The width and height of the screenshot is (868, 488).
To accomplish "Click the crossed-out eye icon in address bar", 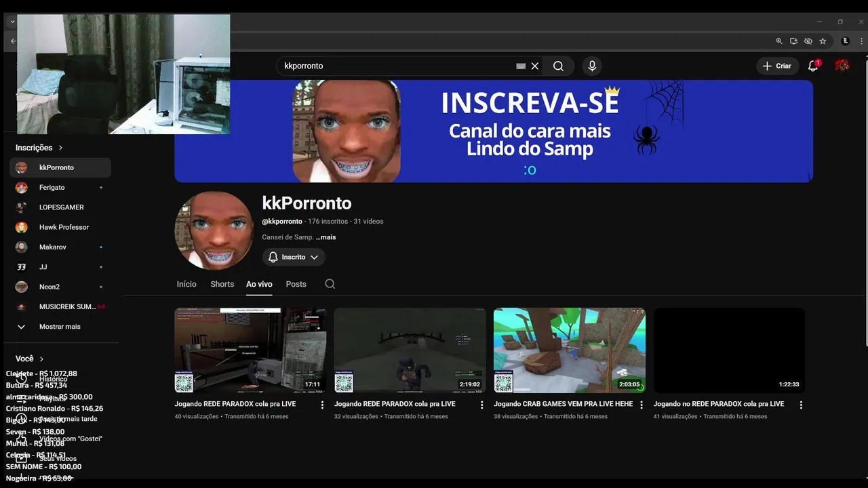I will (808, 41).
